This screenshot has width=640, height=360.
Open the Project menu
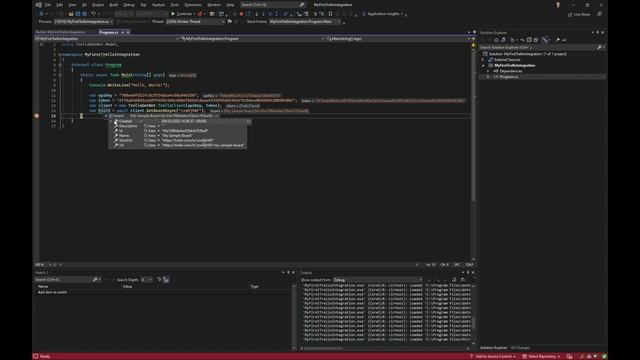98,5
